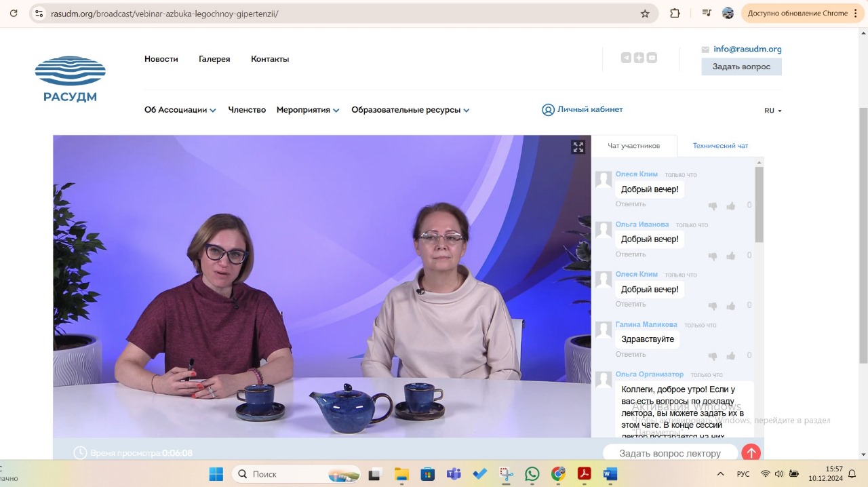The image size is (868, 487).
Task: Select the Здравствуйте chat message
Action: (x=648, y=339)
